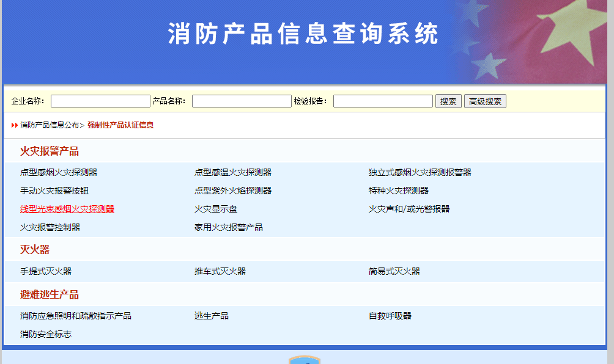Open 火灾显示盘 product link
614x364 pixels.
click(216, 209)
